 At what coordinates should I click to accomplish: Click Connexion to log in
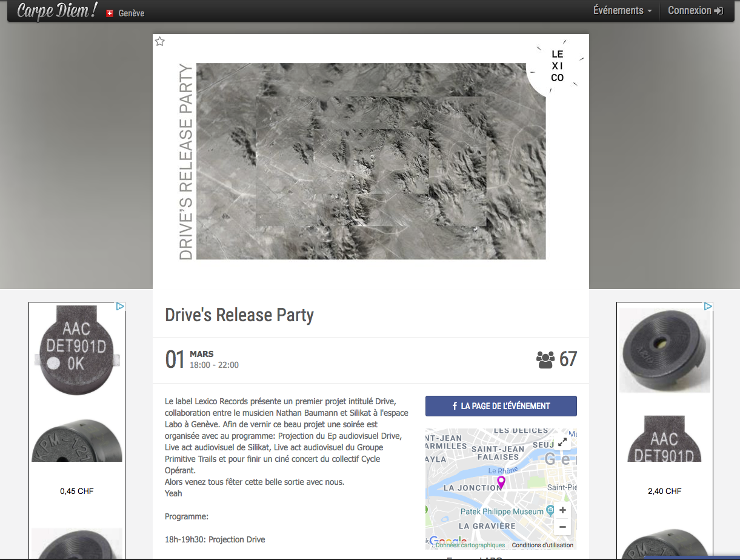pyautogui.click(x=695, y=10)
